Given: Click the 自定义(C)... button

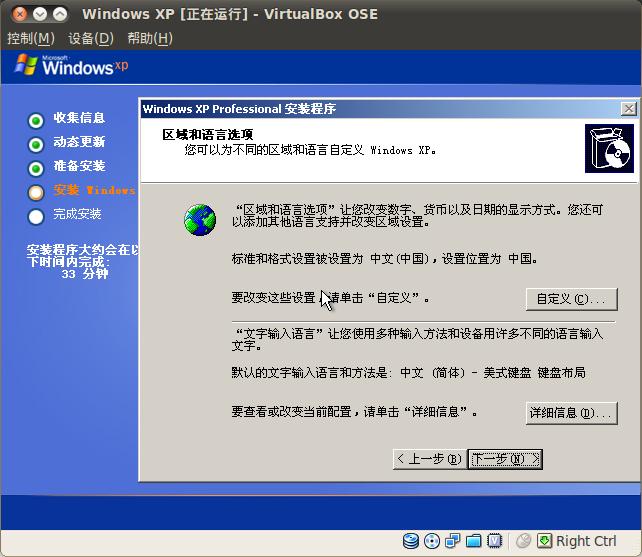Looking at the screenshot, I should [x=570, y=299].
